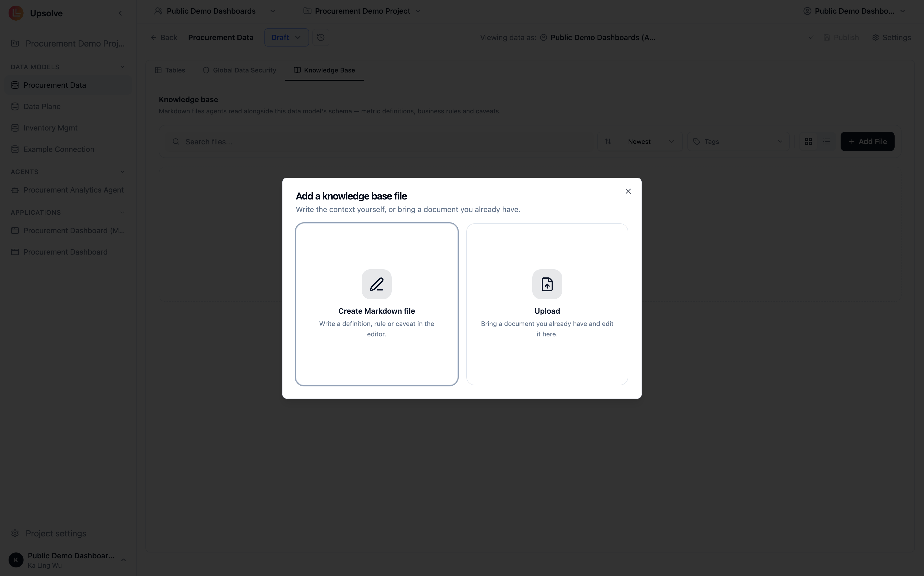Click the shield icon on Global Data Security
Viewport: 924px width, 576px height.
pyautogui.click(x=206, y=70)
